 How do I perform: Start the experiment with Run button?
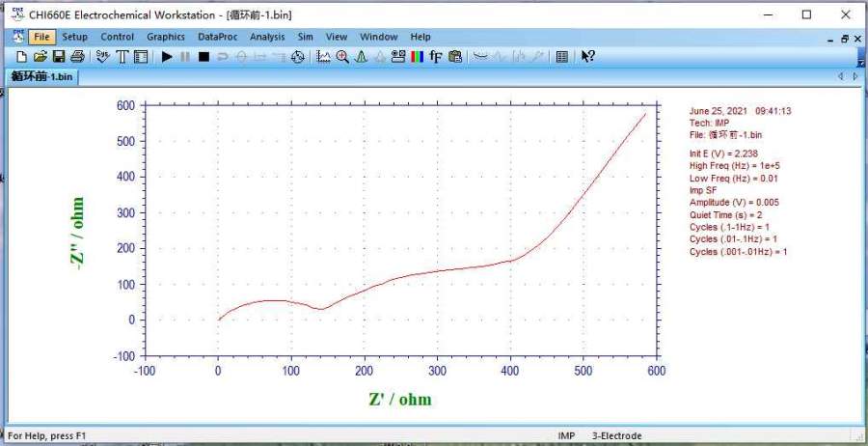point(167,57)
